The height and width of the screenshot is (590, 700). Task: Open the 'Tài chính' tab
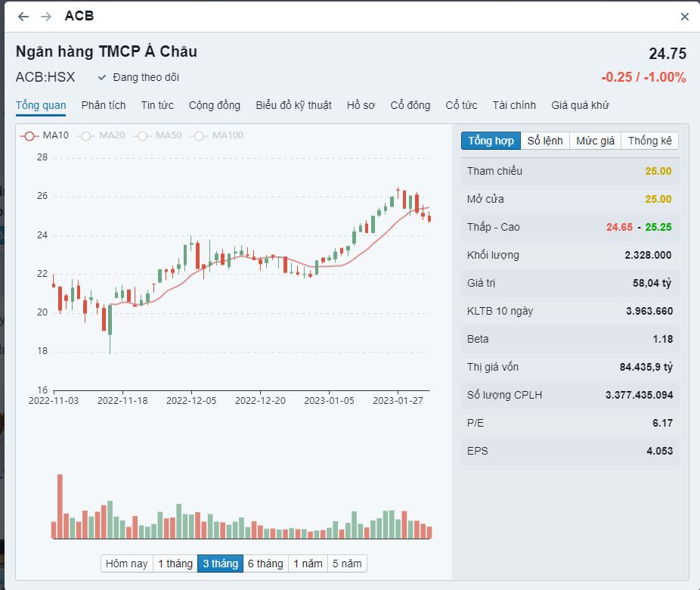pyautogui.click(x=514, y=105)
